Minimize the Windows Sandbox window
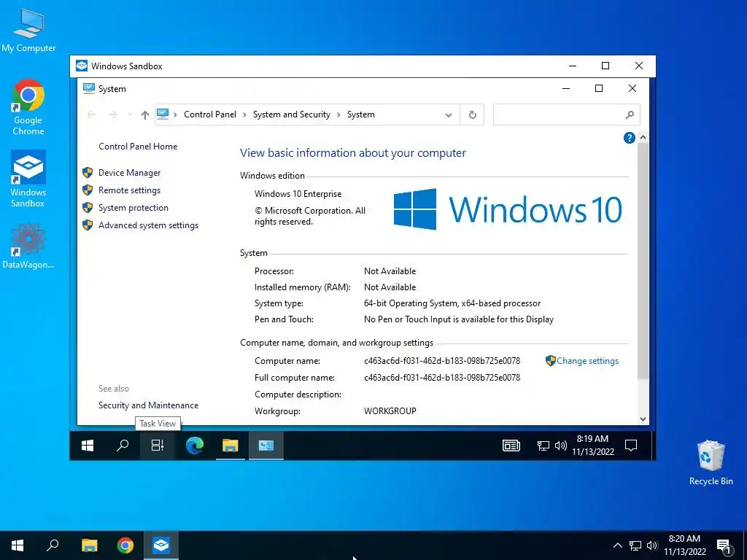Screen dimensions: 747x560 (573, 66)
